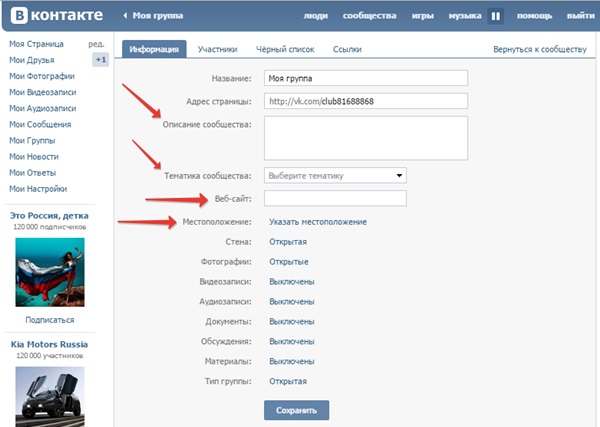This screenshot has height=427, width=600.
Task: Switch to the Участники tab
Action: (217, 49)
